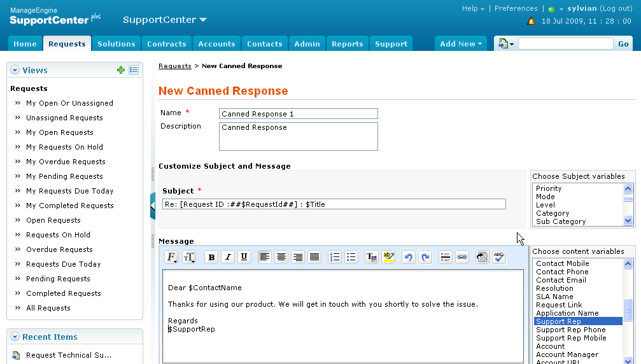Open the Contracts tab

(167, 44)
